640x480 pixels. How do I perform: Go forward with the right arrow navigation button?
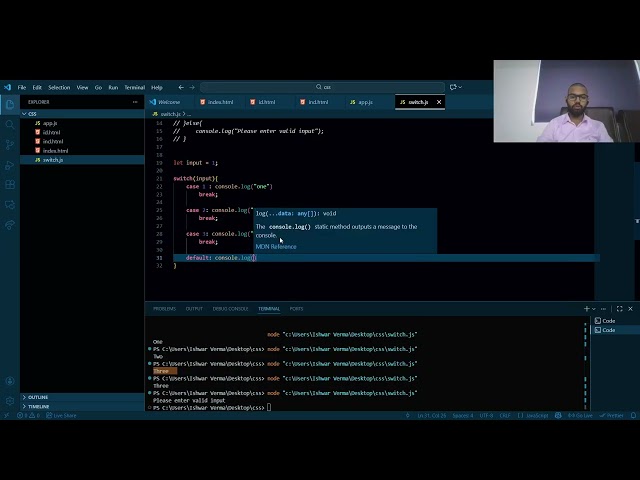click(x=192, y=87)
